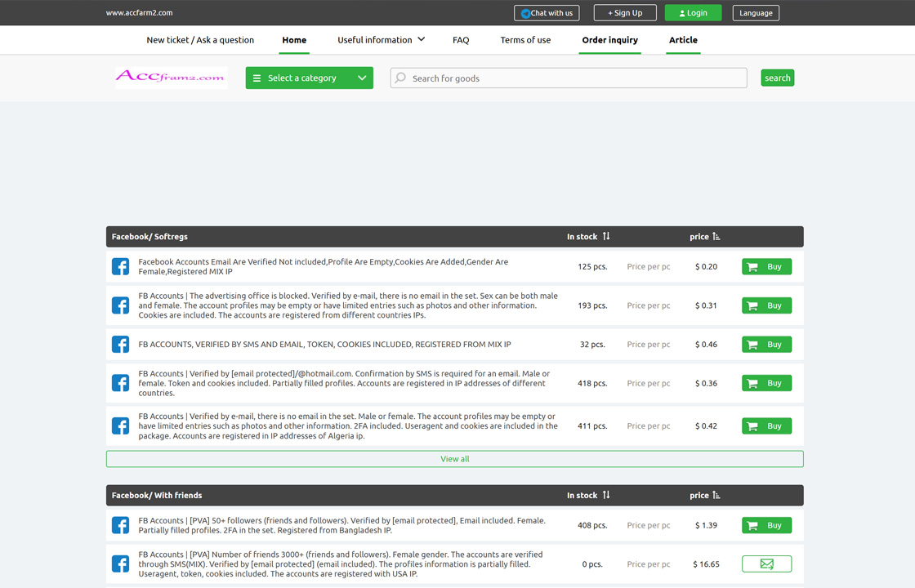Screen dimensions: 915x588
Task: Click View all under Facebook/Softregs
Action: click(454, 458)
